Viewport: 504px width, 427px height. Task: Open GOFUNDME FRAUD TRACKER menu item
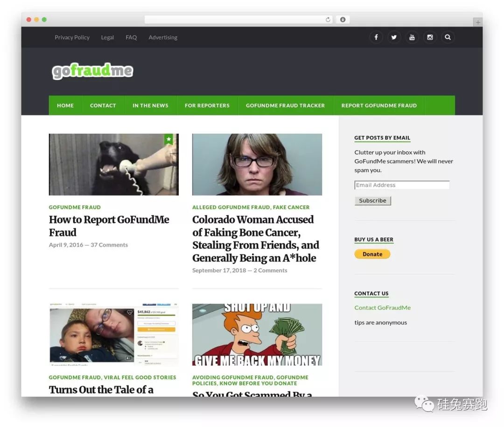pos(286,105)
